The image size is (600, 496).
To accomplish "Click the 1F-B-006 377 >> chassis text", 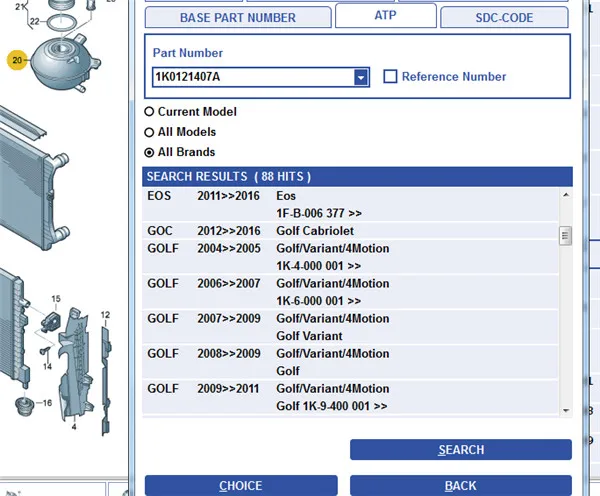I will coord(319,213).
